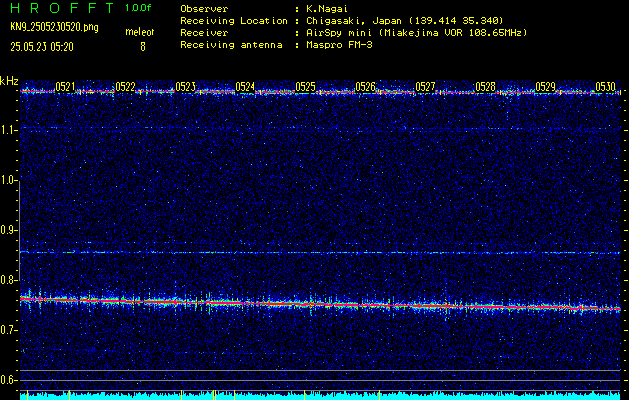
Task: Click the Receiving Location field label
Action: (x=234, y=21)
